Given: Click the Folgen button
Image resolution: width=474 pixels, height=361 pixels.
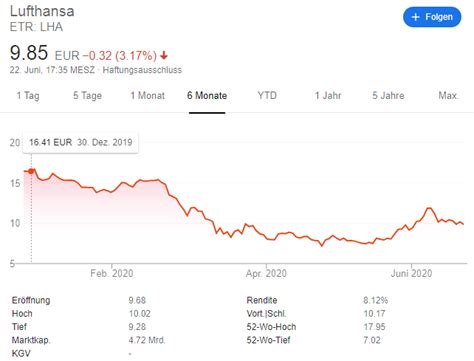Looking at the screenshot, I should pos(432,17).
